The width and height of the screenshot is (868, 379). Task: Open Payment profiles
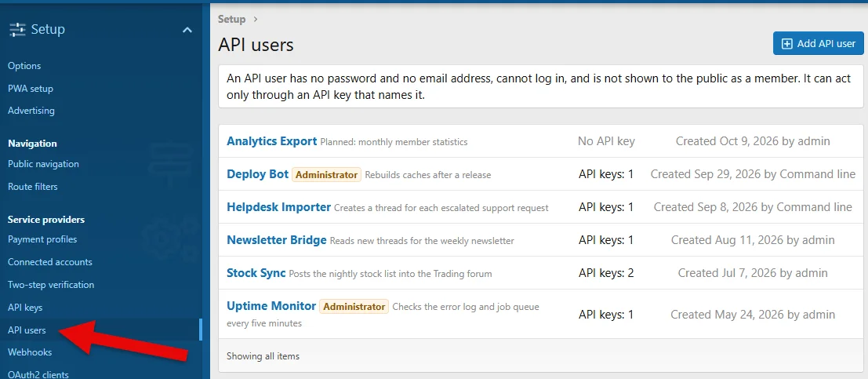point(42,239)
